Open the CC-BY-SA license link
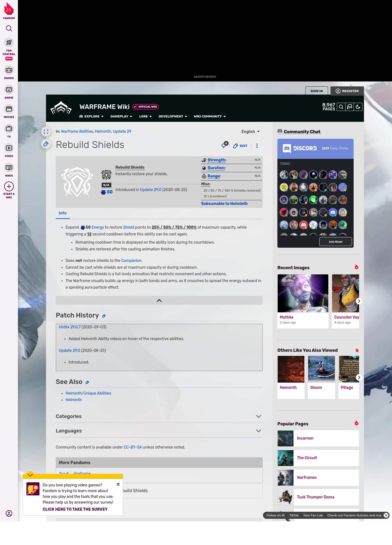Image resolution: width=392 pixels, height=545 pixels. point(133,447)
